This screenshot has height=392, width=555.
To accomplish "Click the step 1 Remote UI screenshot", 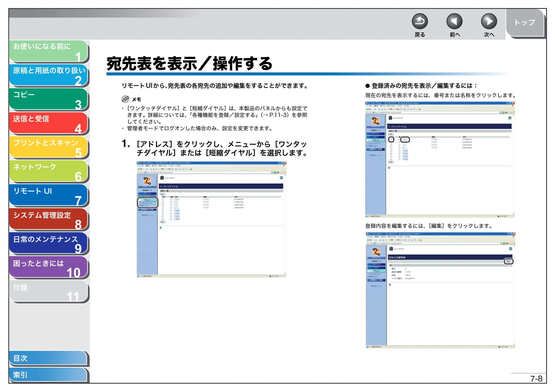I will tap(211, 220).
